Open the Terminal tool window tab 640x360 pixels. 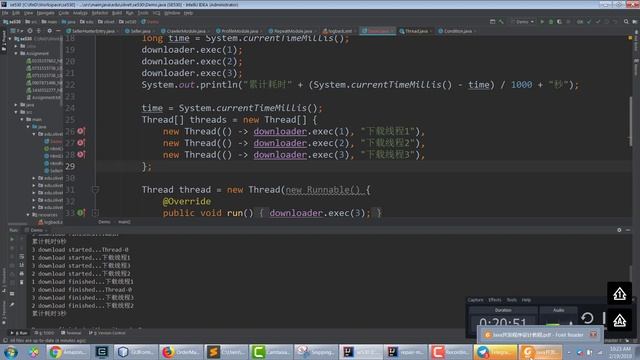point(71,333)
